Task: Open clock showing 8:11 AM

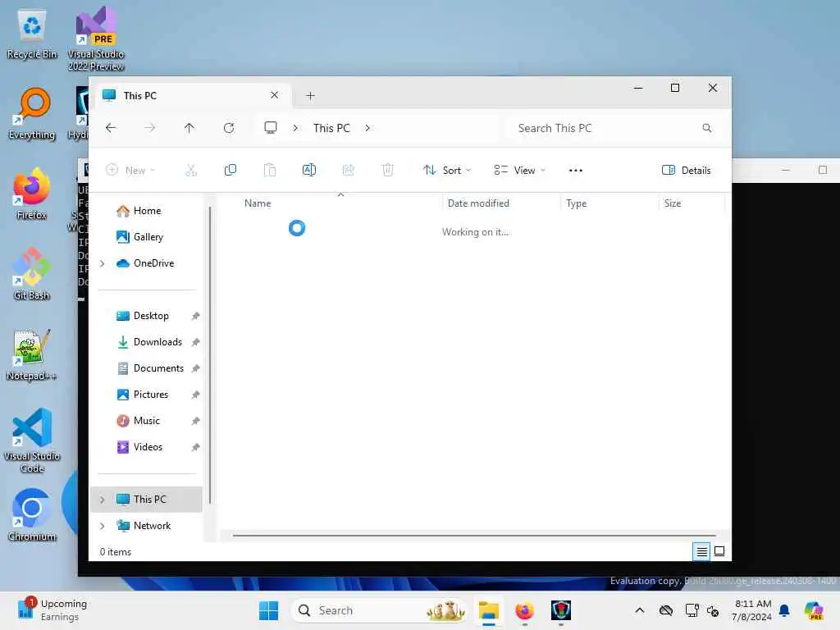Action: (x=752, y=610)
